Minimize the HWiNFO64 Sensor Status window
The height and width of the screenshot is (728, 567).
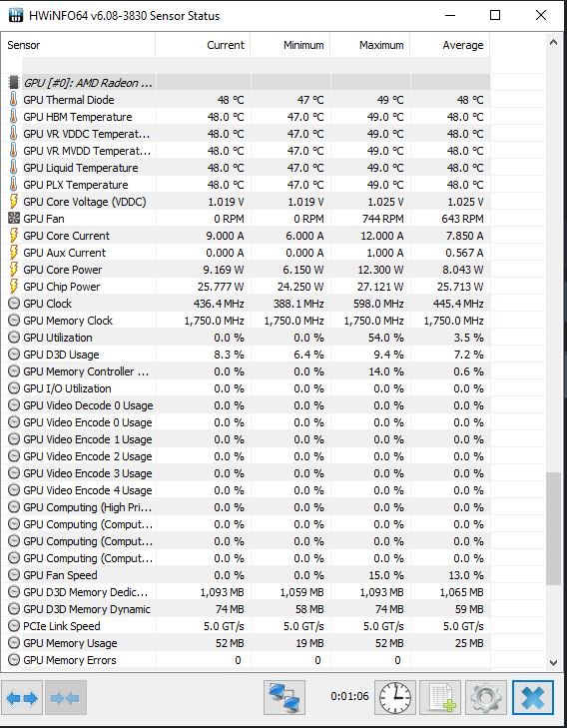(449, 15)
